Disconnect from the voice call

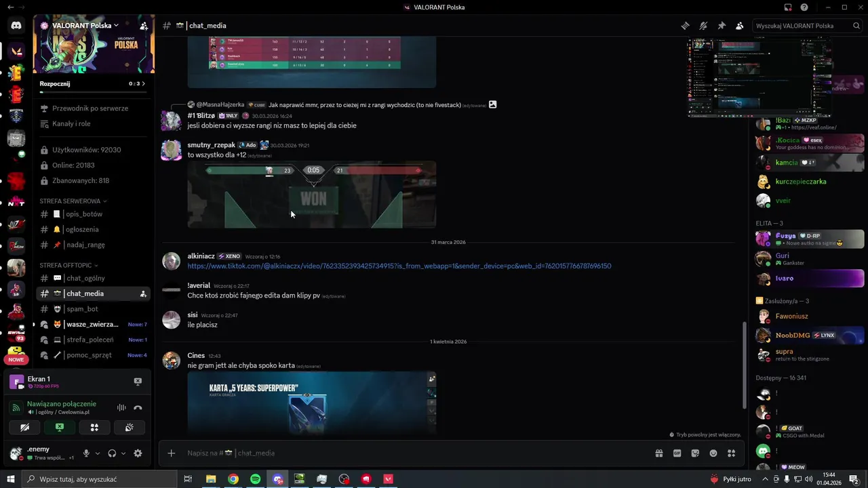click(138, 407)
